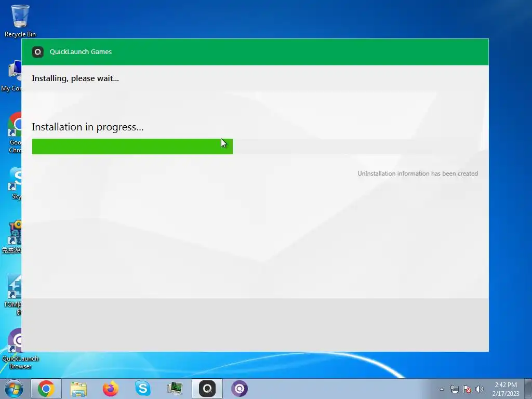This screenshot has width=532, height=399.
Task: Select the Skype desktop shortcut
Action: (x=15, y=183)
